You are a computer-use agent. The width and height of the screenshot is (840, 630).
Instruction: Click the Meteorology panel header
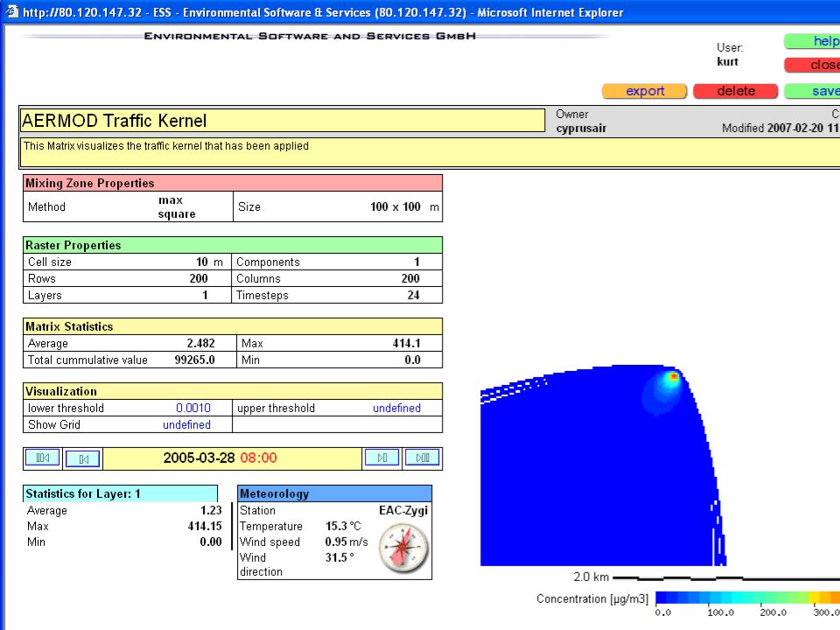point(335,493)
